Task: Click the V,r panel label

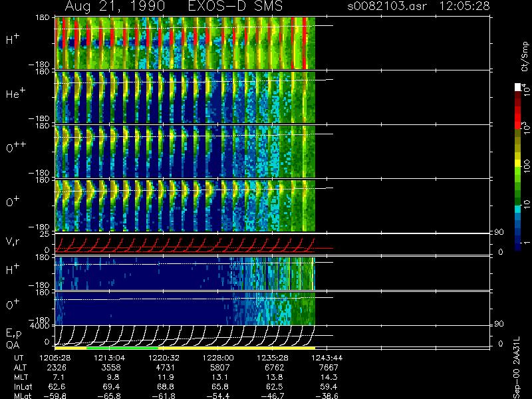Action: [13, 242]
